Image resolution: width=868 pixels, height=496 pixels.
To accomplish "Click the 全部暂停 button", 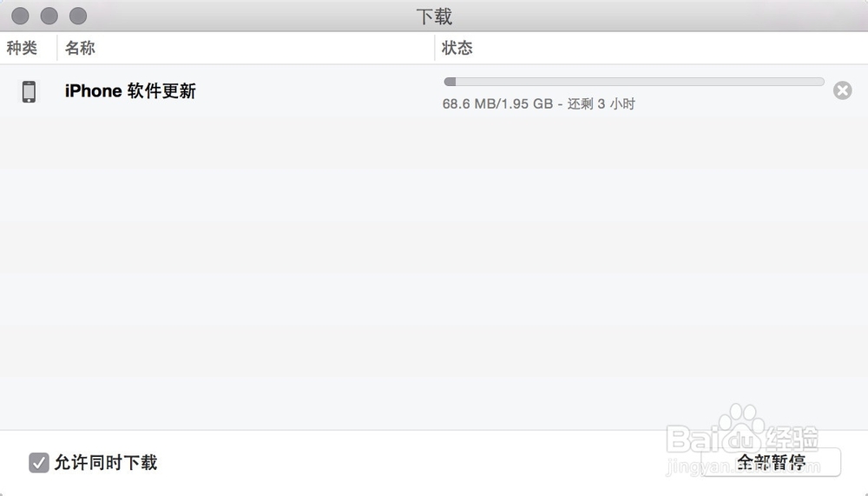I will coord(771,461).
